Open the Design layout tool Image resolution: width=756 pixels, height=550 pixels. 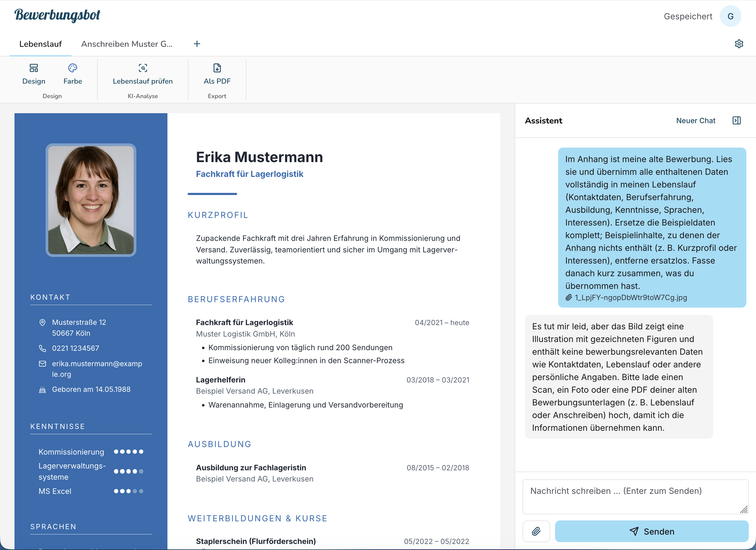click(x=34, y=74)
